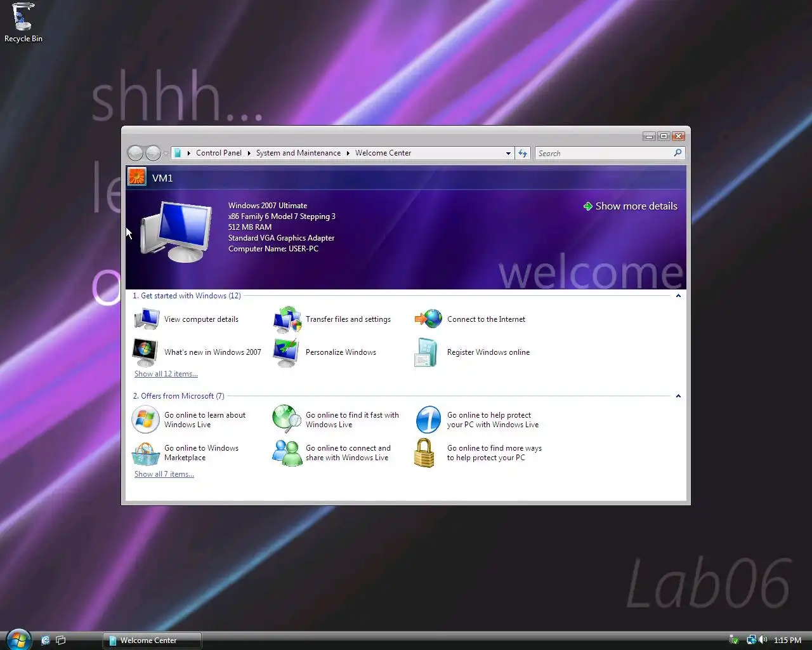Click the Windows Marketplace basket icon
The width and height of the screenshot is (812, 650).
click(146, 453)
